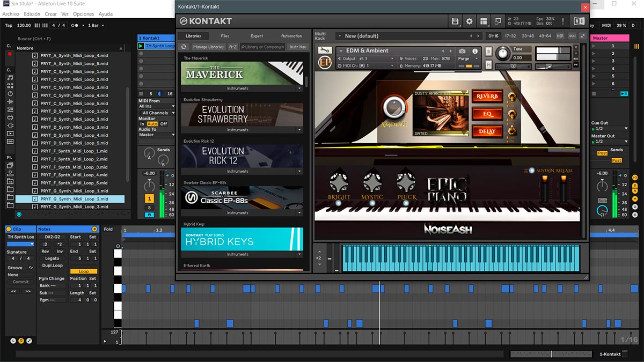
Task: Mute the EDM & Ambient instrument
Action: pyautogui.click(x=488, y=65)
